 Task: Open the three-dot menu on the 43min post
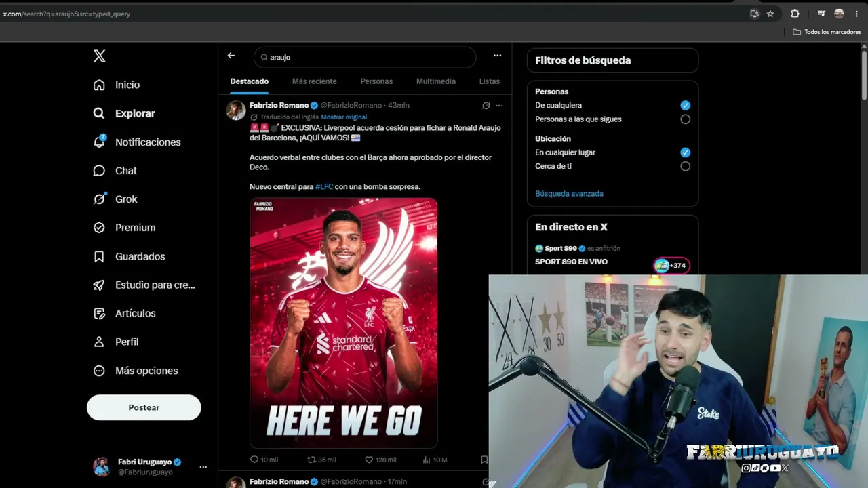[x=499, y=106]
